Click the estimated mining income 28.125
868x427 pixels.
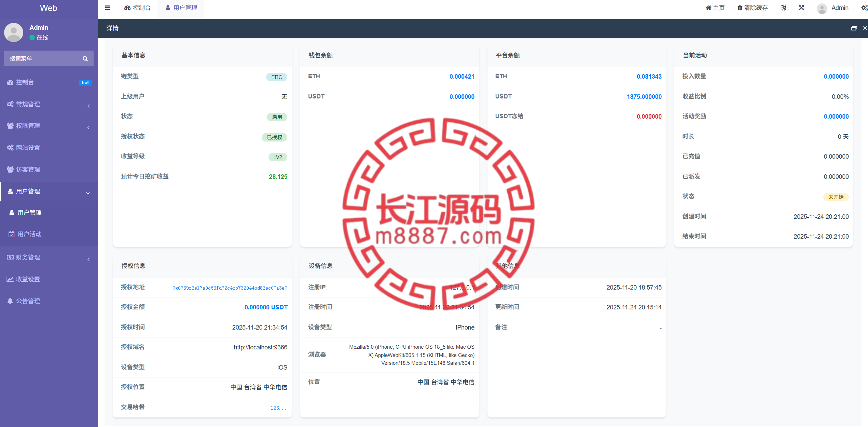278,177
